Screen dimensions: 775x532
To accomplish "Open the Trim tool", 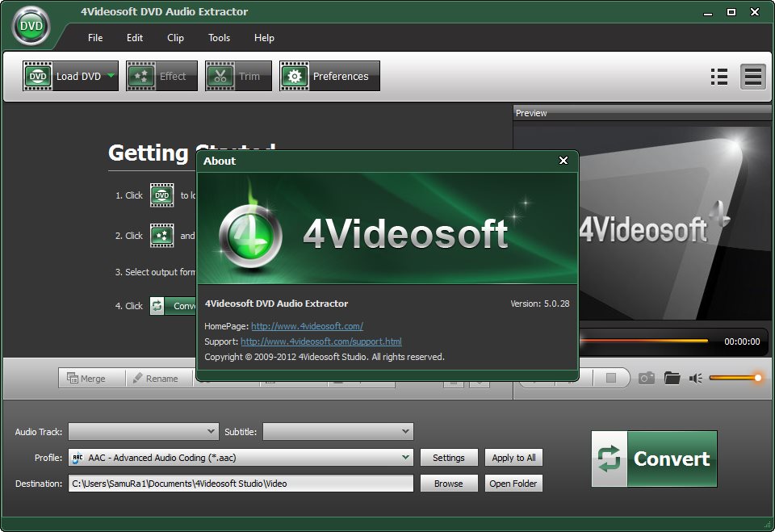I will pyautogui.click(x=238, y=76).
